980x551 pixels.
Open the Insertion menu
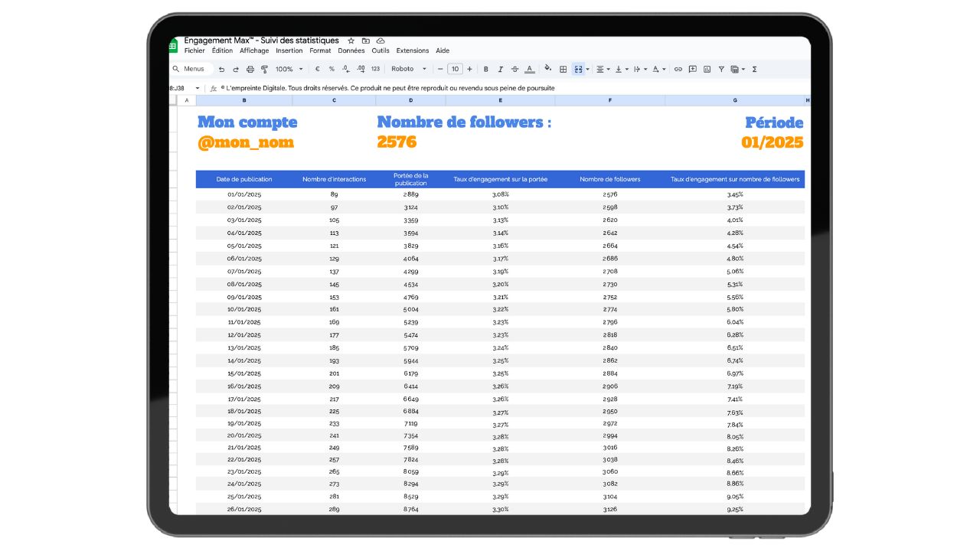point(289,51)
